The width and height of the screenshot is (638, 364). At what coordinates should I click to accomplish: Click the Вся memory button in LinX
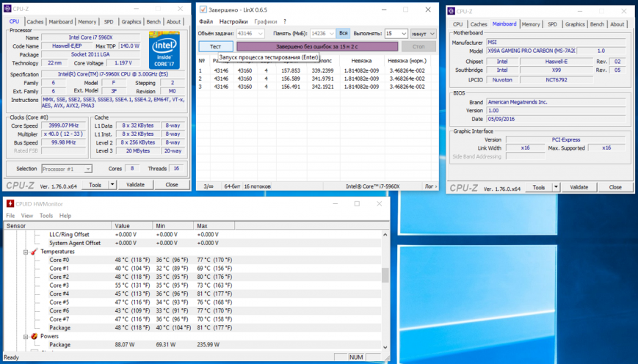(x=344, y=33)
